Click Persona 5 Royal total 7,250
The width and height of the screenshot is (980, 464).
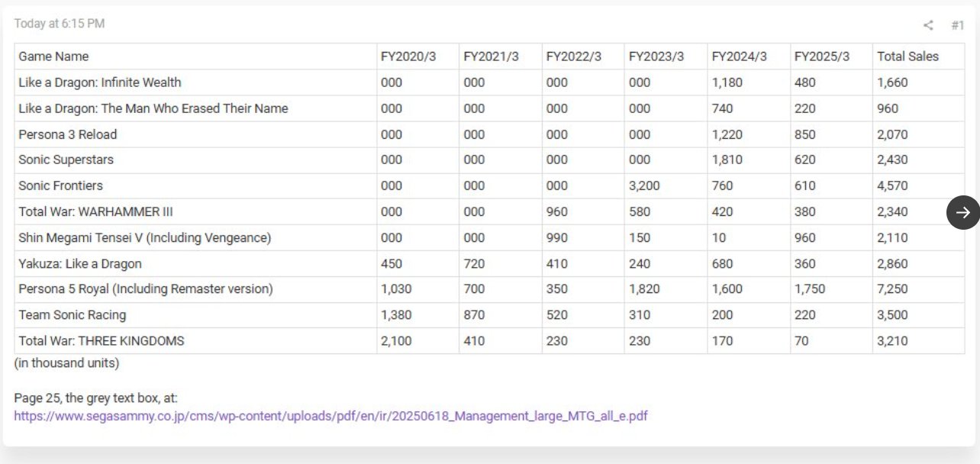[x=892, y=289]
